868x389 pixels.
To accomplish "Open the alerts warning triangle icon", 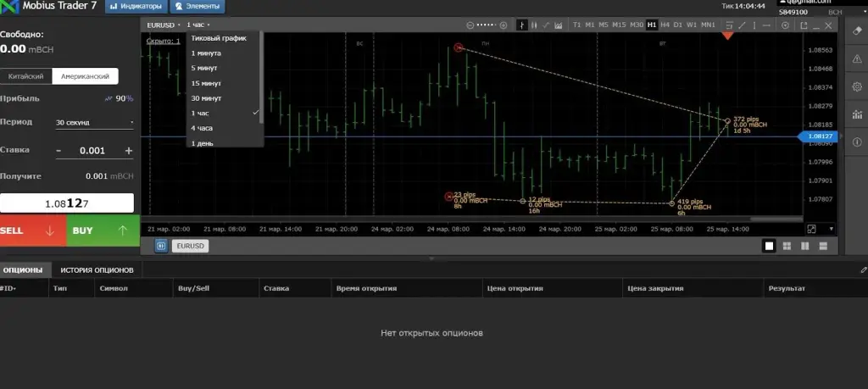I will pos(857,58).
